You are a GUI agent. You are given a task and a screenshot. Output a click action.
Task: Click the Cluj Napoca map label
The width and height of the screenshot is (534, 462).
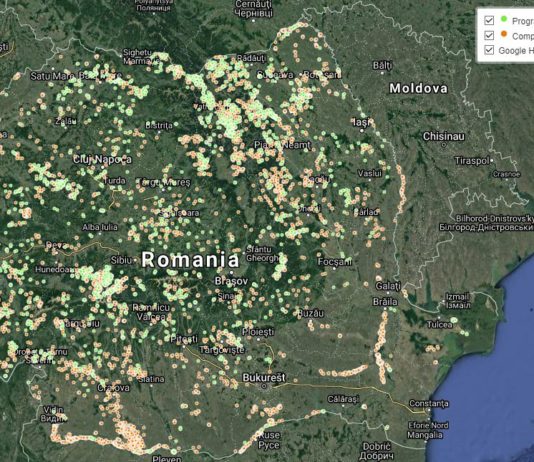point(102,159)
